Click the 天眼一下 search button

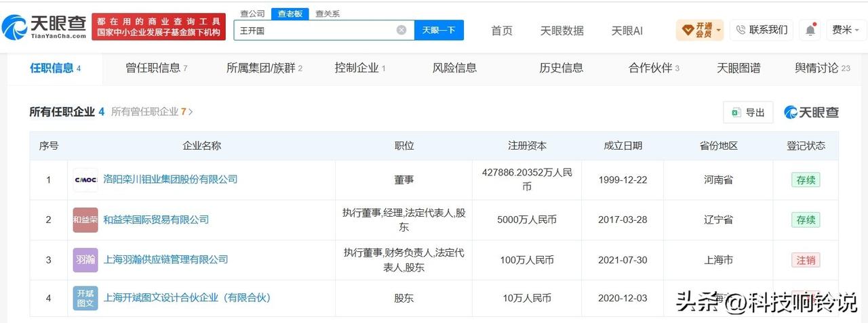439,30
